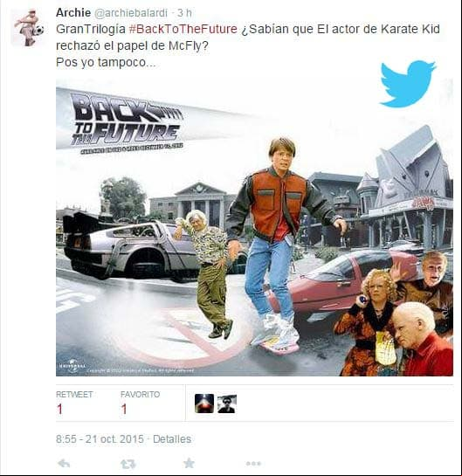Click the blue Twitter bird logo

(408, 84)
